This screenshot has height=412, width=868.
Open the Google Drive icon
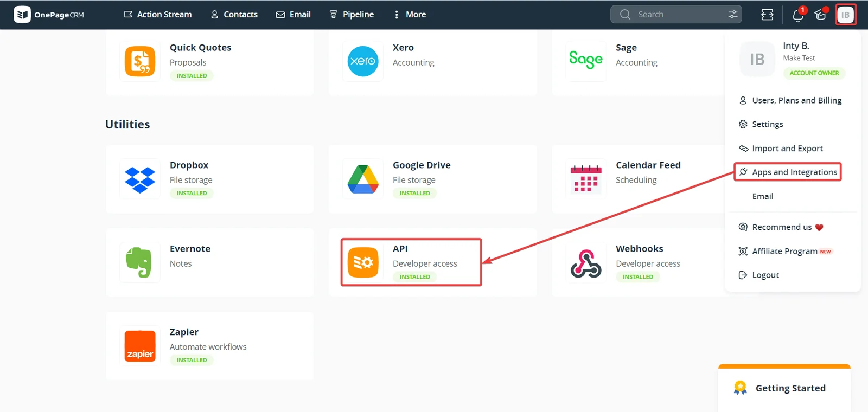tap(363, 179)
